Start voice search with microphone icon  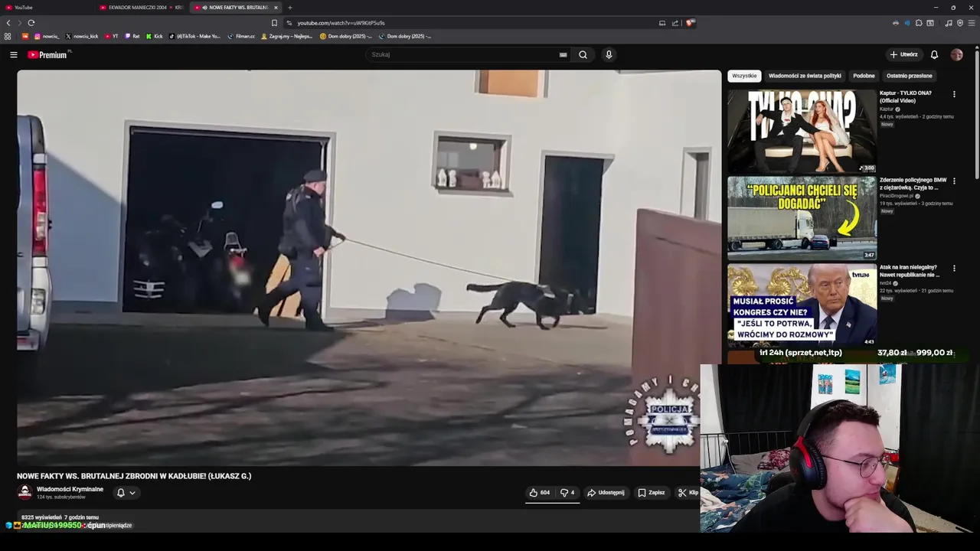click(x=609, y=54)
